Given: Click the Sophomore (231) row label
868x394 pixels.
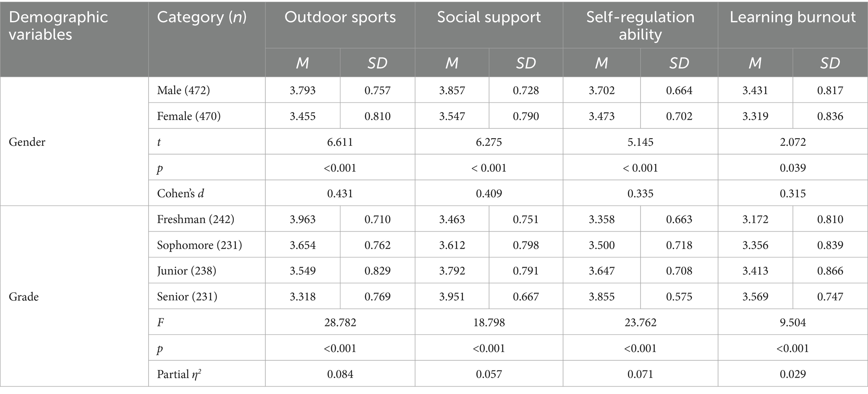Looking at the screenshot, I should tap(199, 245).
